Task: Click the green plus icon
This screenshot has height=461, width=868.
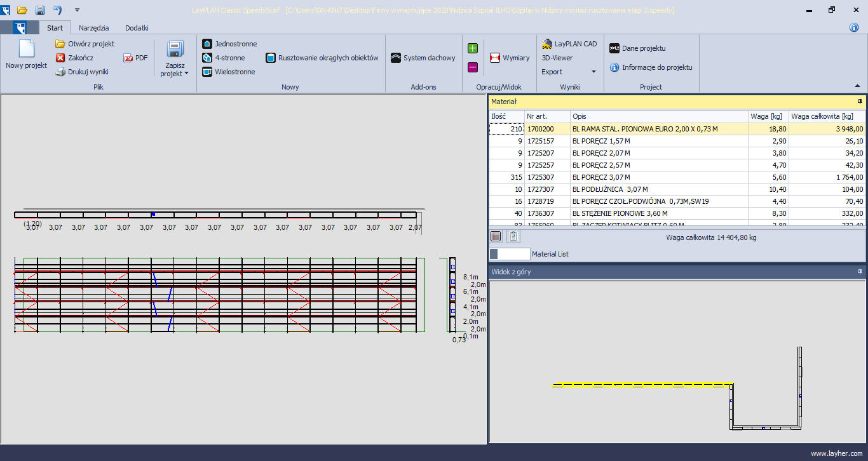Action: [473, 48]
